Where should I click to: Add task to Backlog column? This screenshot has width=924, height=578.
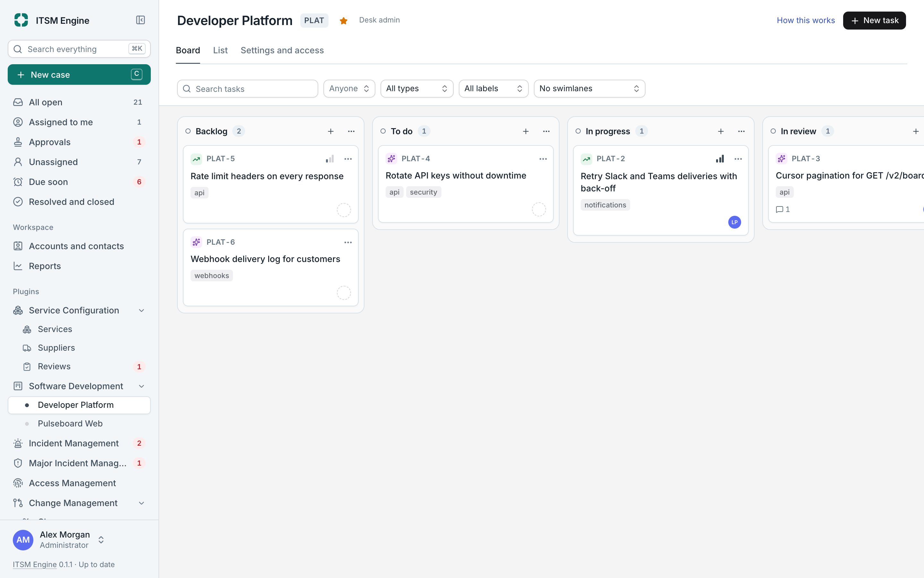[x=331, y=131]
